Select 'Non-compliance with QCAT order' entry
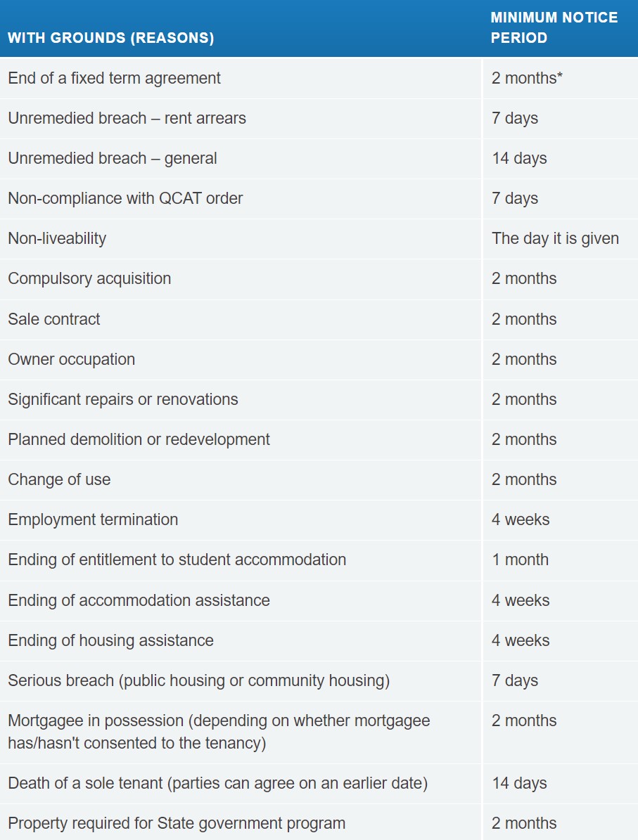Screen dimensions: 638x840 pyautogui.click(x=125, y=198)
